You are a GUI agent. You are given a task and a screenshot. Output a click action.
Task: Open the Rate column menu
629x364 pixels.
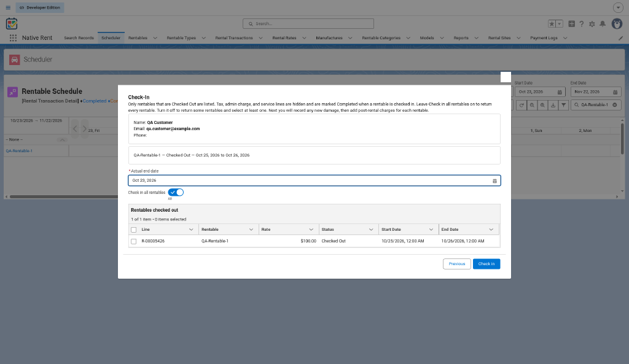(311, 230)
